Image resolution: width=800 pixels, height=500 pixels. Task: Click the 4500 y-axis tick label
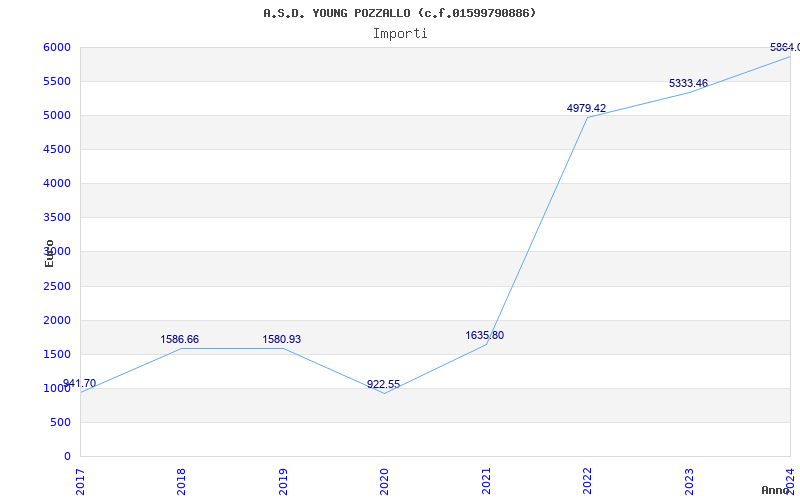click(x=57, y=149)
